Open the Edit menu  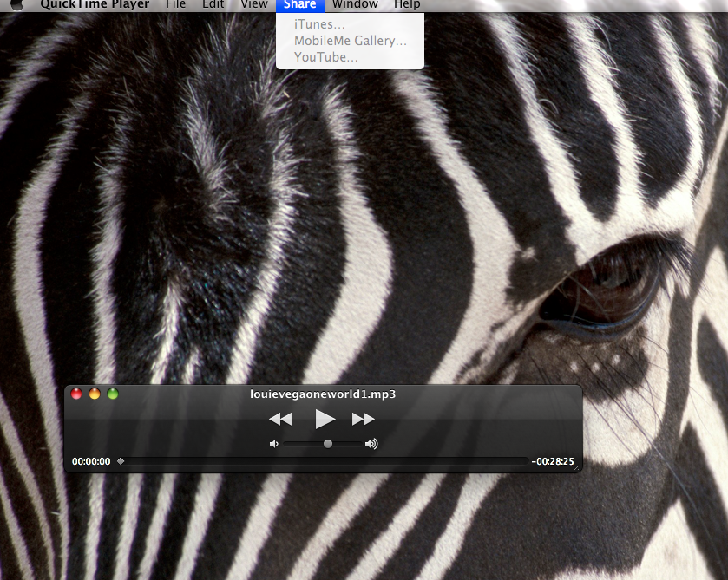click(x=213, y=4)
